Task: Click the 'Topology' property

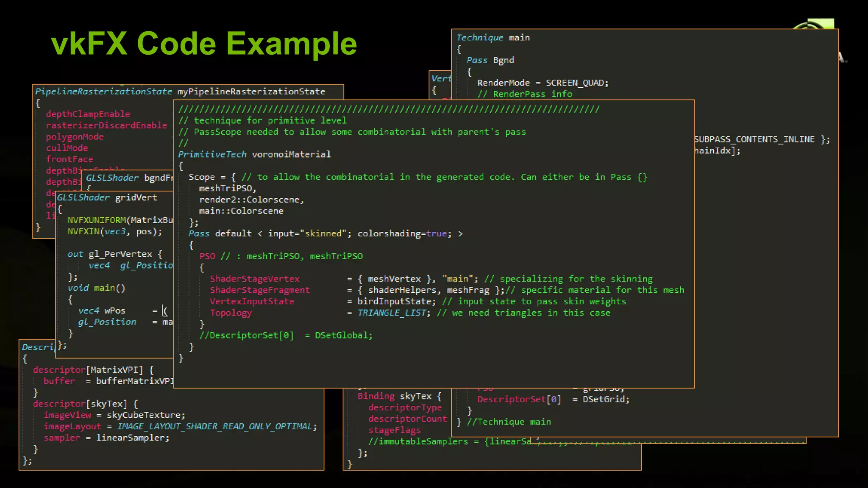Action: [x=231, y=313]
